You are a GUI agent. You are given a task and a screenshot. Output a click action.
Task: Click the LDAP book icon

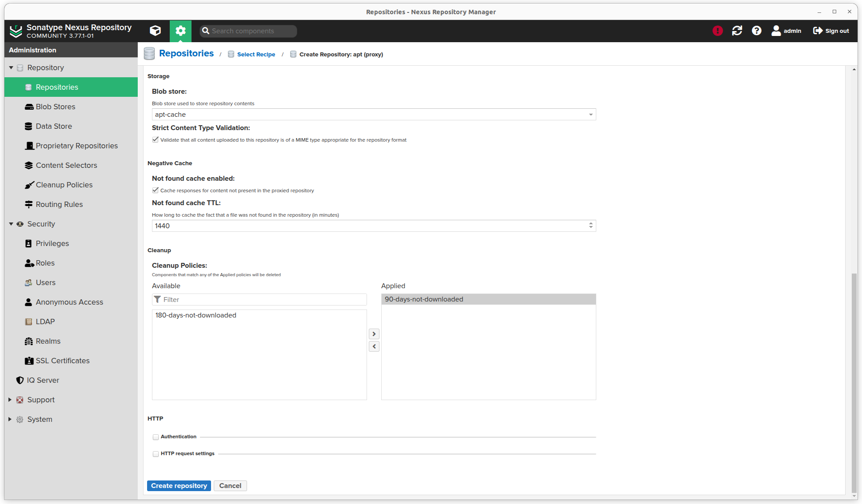[x=28, y=321]
